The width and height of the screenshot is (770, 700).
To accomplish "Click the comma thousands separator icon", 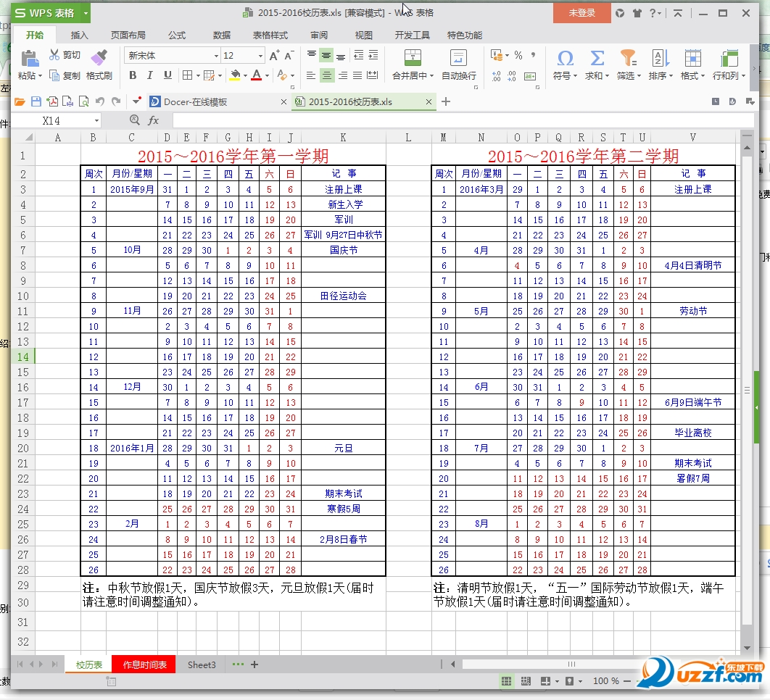I will tap(533, 56).
